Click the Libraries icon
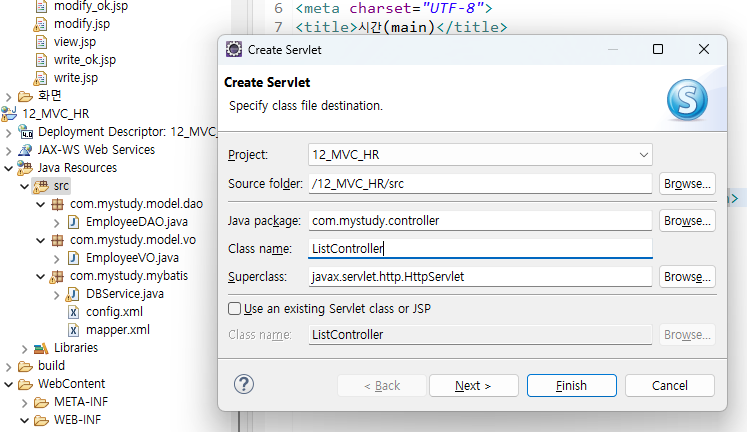 (x=41, y=348)
